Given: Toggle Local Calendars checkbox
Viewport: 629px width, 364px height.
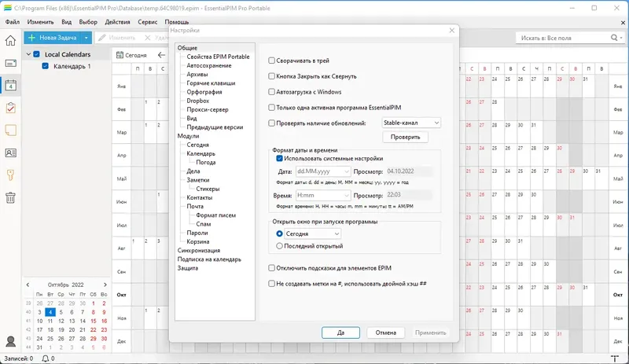Looking at the screenshot, I should coord(36,54).
